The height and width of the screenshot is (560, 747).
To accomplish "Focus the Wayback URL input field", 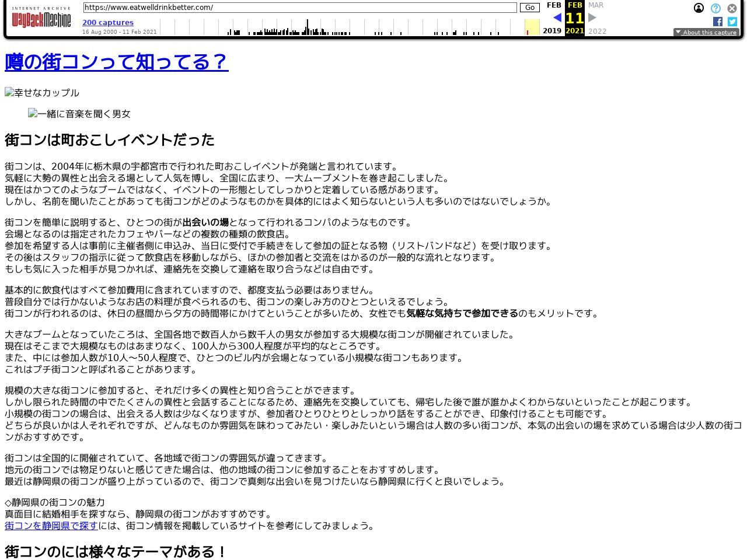I will tap(299, 8).
